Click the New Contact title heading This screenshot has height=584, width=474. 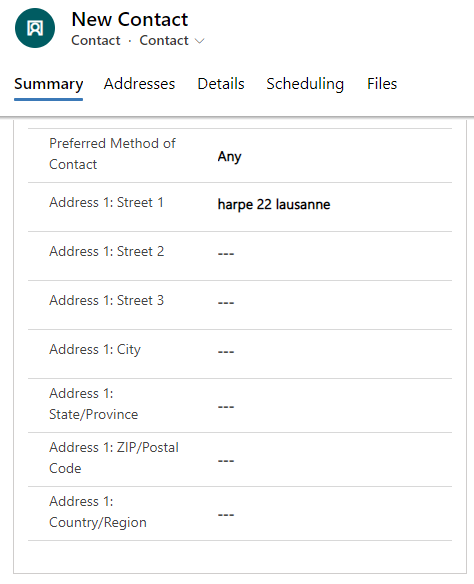[130, 19]
